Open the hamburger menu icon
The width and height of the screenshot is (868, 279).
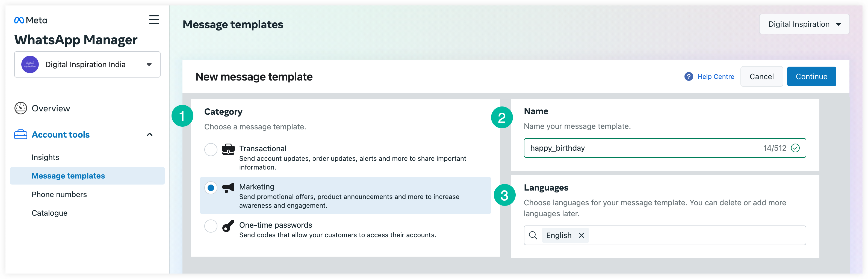coord(154,20)
